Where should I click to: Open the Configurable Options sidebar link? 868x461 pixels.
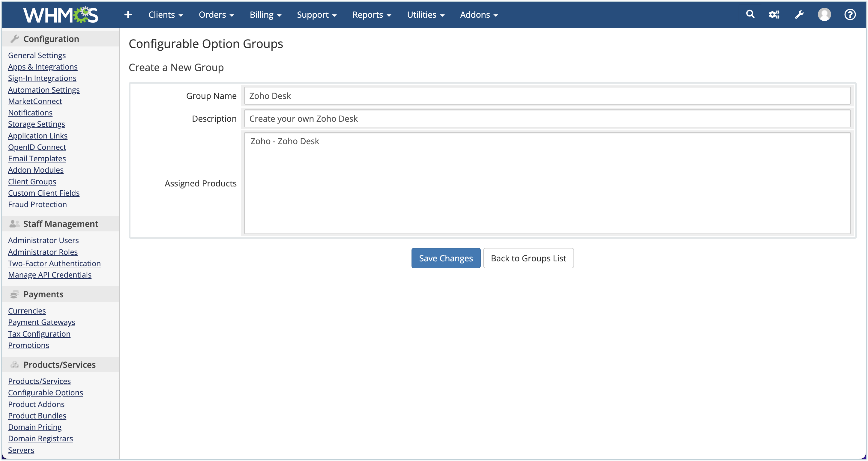point(46,393)
